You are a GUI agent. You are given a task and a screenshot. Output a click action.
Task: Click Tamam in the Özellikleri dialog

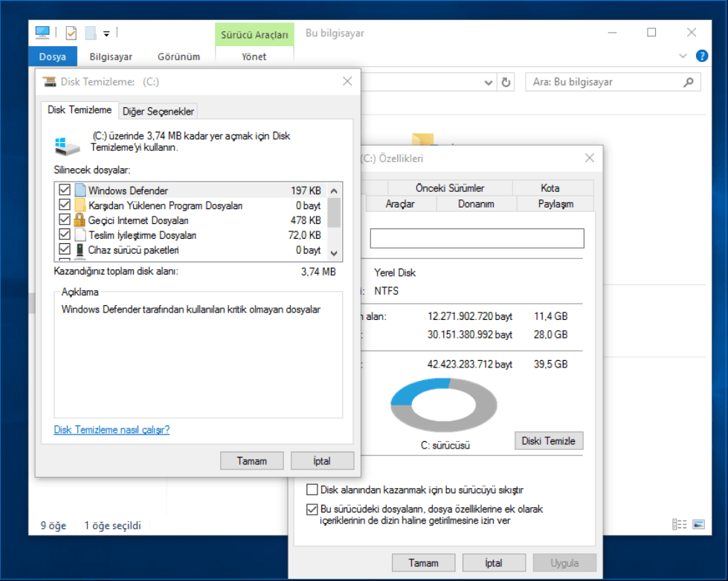pyautogui.click(x=423, y=563)
